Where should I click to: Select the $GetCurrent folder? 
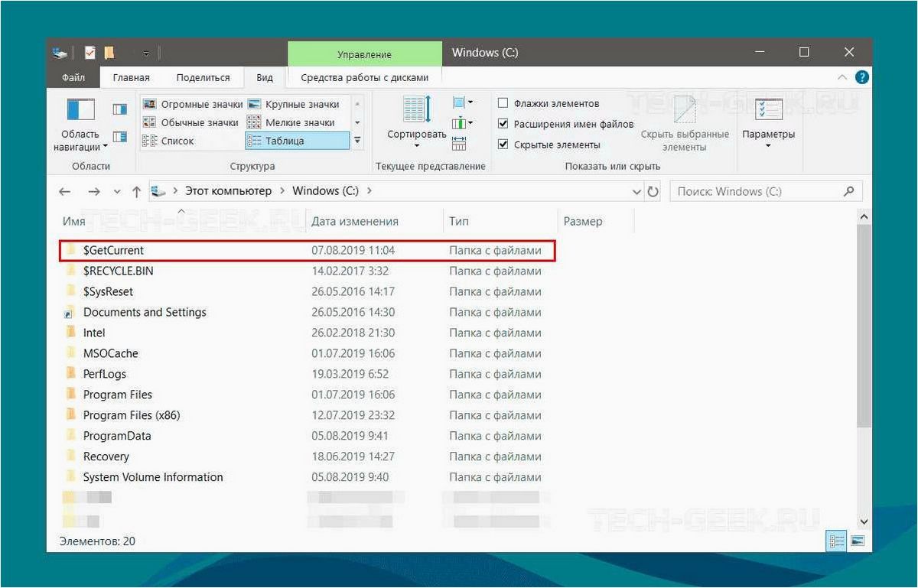(307, 250)
